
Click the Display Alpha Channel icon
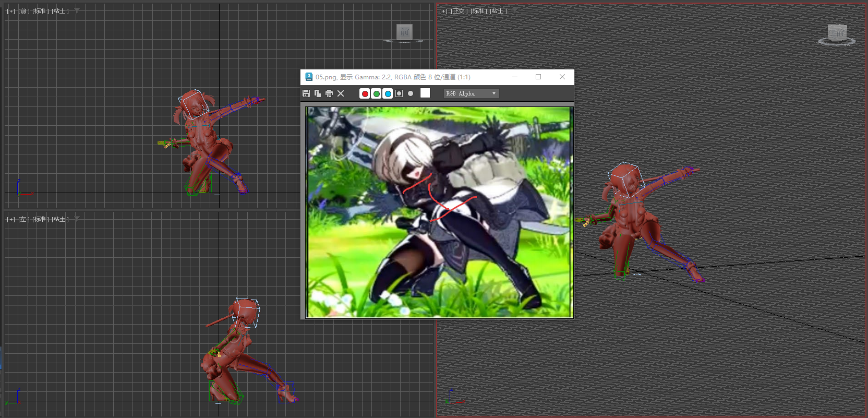(399, 93)
